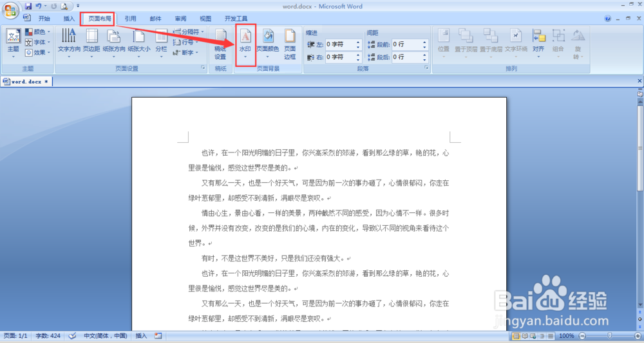
Task: Switch to the 插入 ribbon tab
Action: 69,19
